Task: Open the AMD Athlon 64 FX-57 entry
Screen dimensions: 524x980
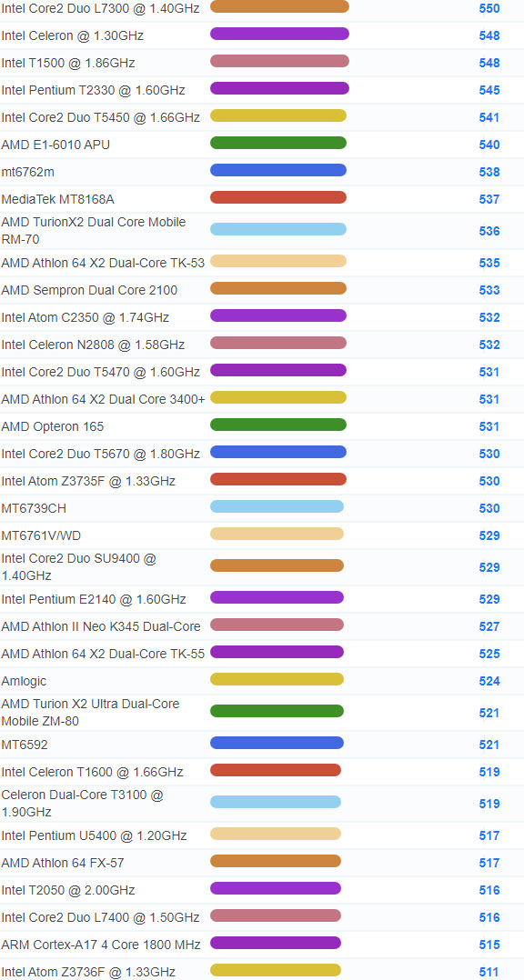Action: (x=63, y=863)
